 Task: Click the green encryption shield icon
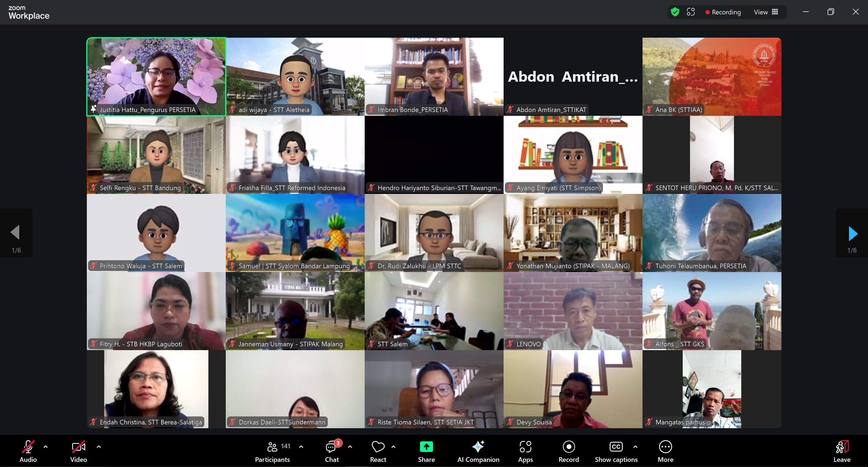pos(675,12)
